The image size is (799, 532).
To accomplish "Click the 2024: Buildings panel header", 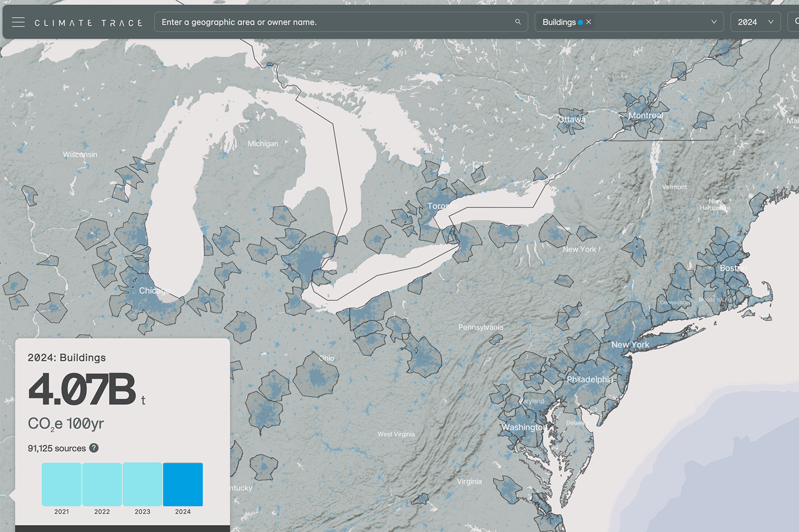I will click(67, 357).
